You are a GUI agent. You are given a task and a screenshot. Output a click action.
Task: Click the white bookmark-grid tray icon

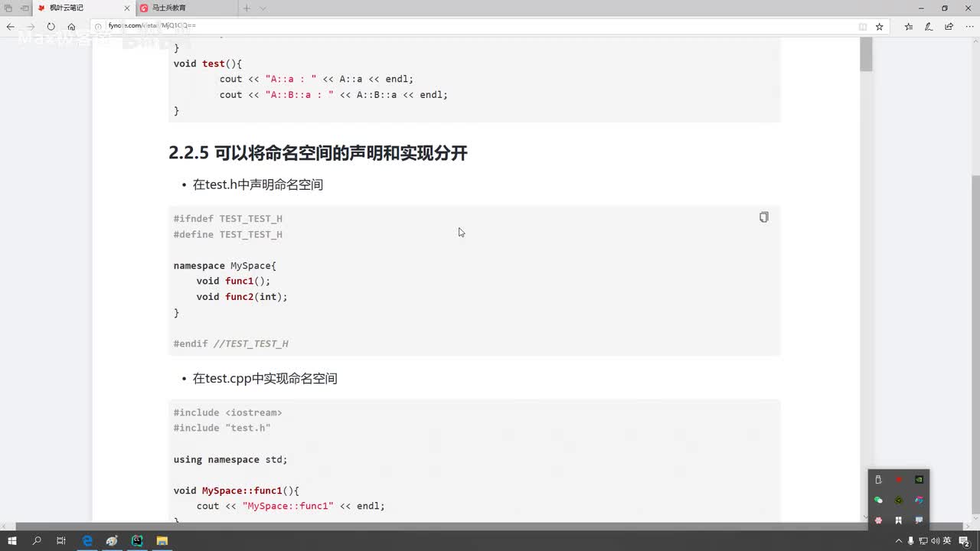[x=899, y=520]
